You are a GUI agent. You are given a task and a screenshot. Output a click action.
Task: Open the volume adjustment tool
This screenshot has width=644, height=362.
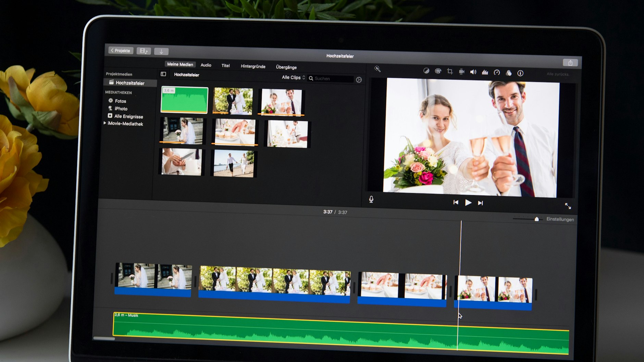[x=473, y=72]
